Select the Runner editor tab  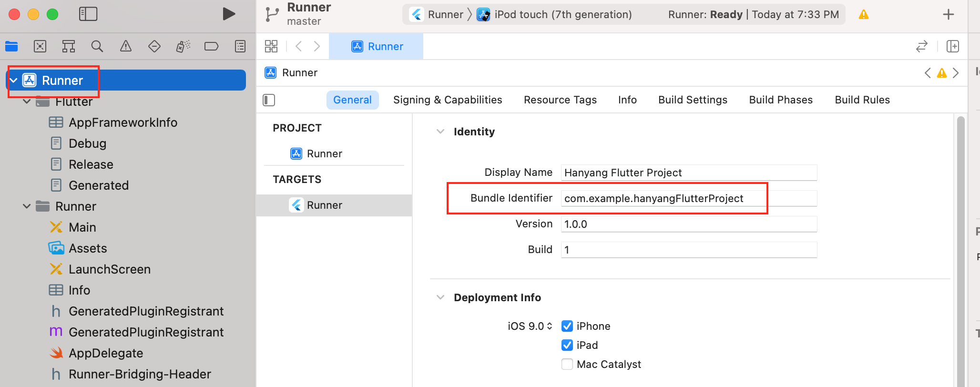click(376, 46)
